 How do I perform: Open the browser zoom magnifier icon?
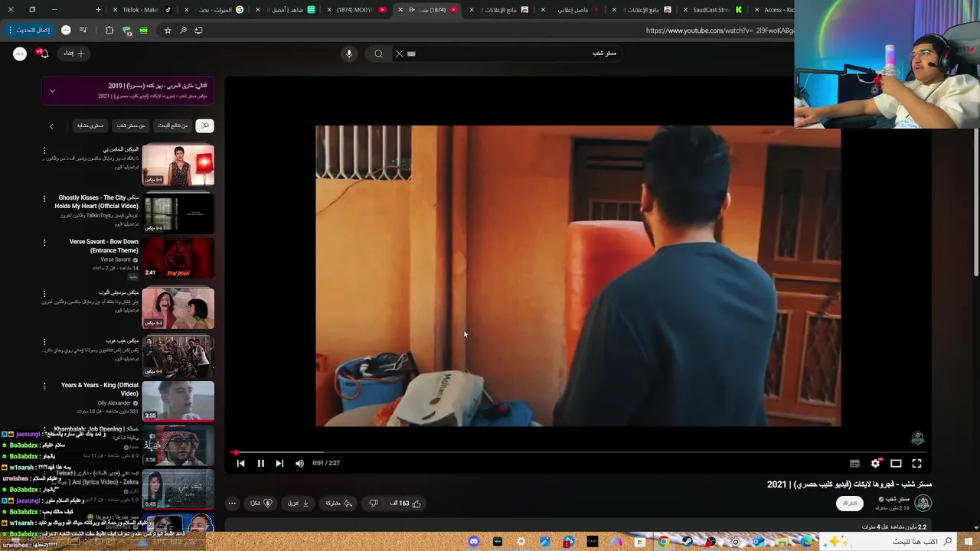[183, 31]
